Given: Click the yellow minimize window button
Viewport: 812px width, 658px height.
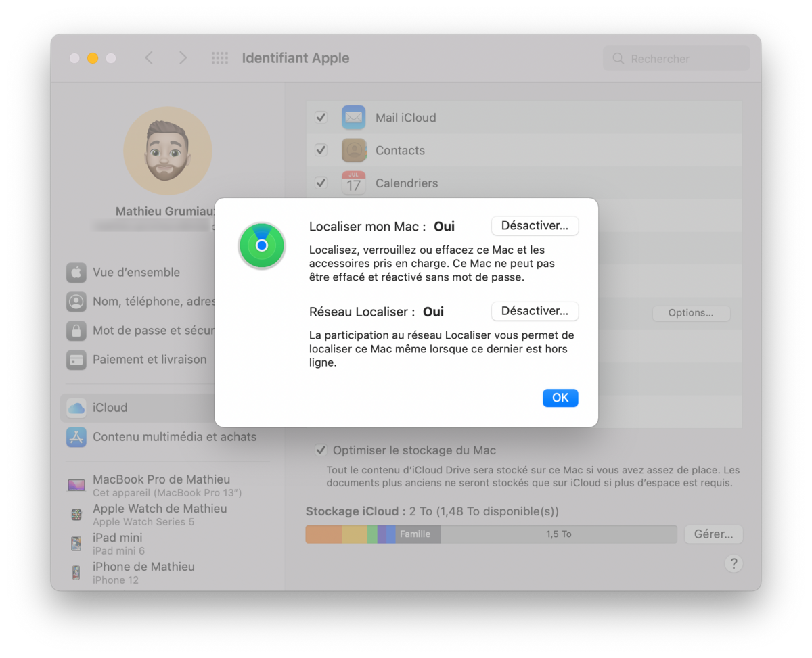Looking at the screenshot, I should 93,58.
